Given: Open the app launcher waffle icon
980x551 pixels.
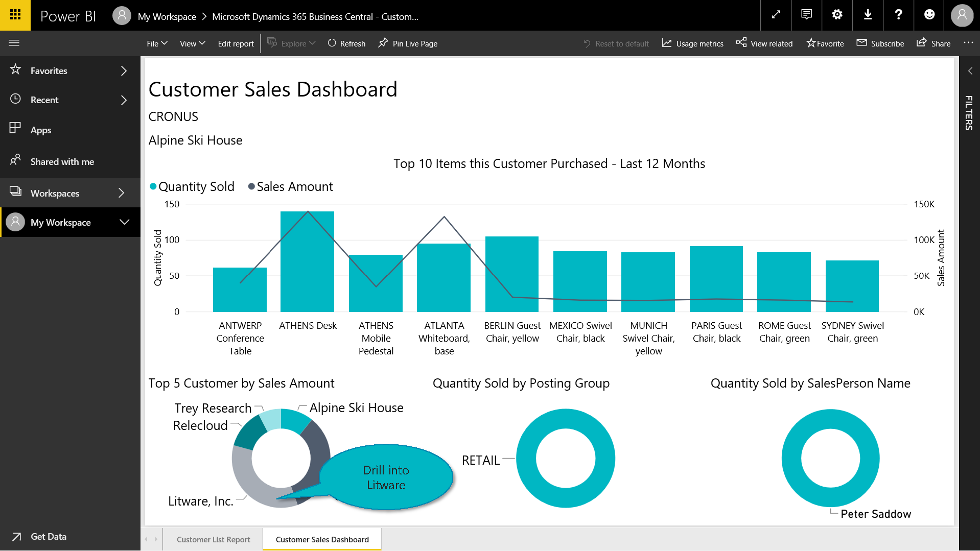Looking at the screenshot, I should (x=15, y=15).
